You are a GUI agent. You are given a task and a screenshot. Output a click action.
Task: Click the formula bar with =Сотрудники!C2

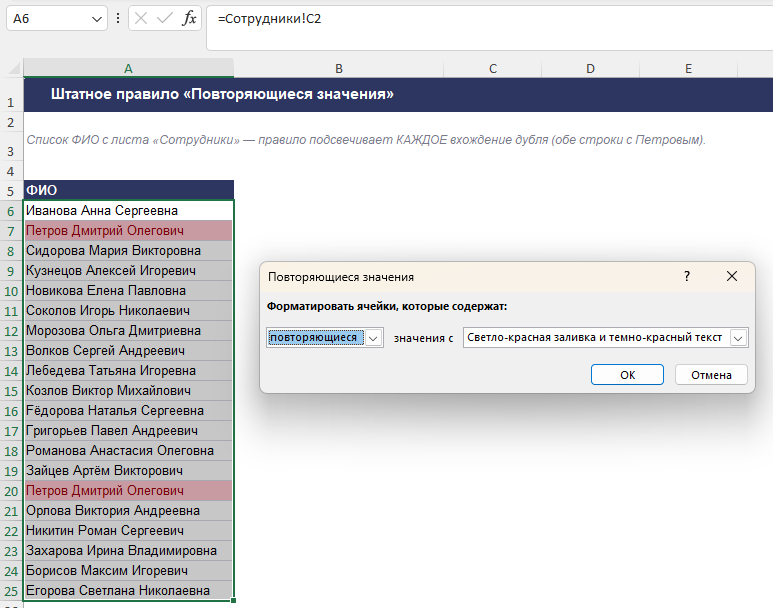(x=490, y=28)
